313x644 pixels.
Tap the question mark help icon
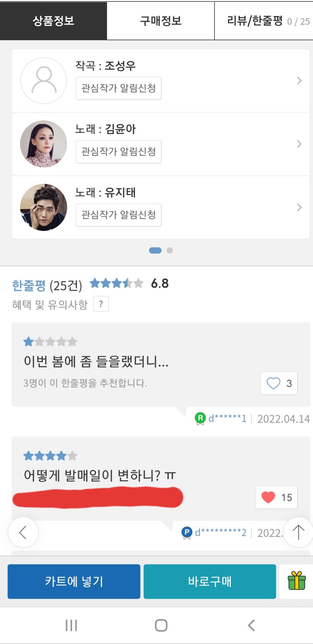click(101, 304)
